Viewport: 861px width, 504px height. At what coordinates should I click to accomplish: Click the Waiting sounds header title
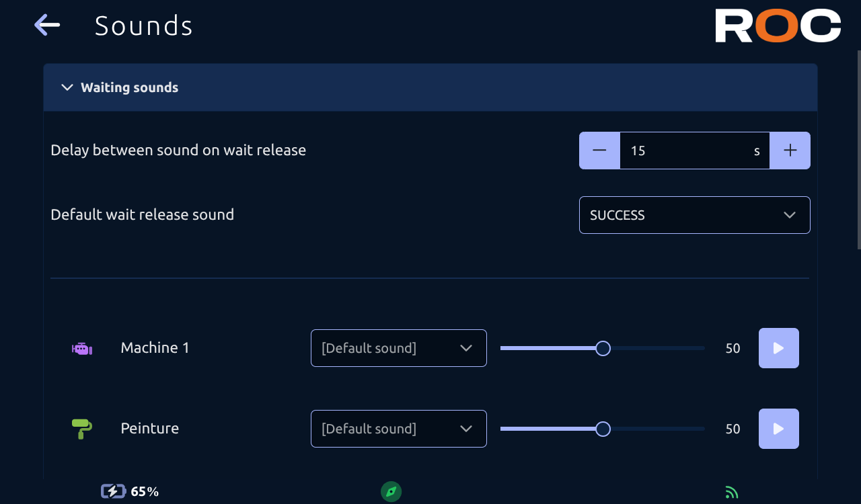[130, 87]
